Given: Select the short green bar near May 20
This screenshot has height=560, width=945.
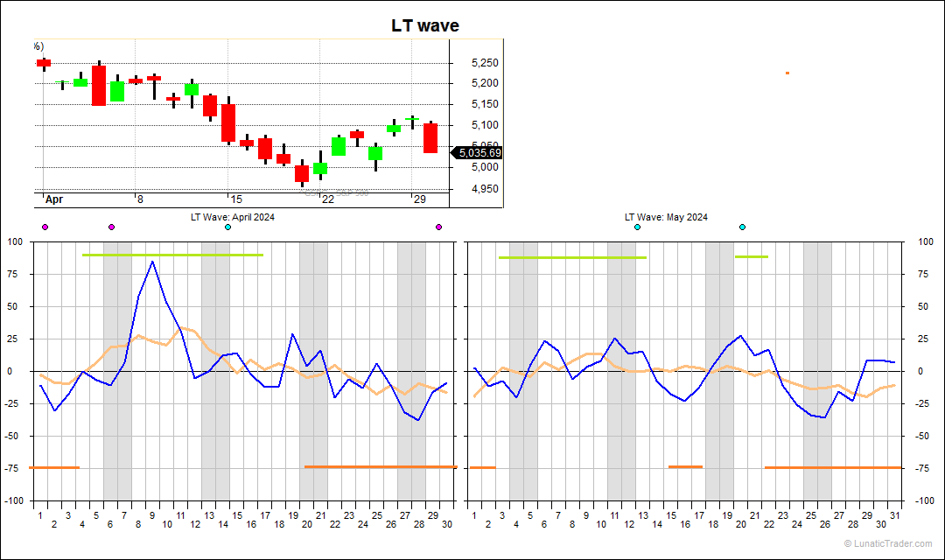Looking at the screenshot, I should coord(751,256).
